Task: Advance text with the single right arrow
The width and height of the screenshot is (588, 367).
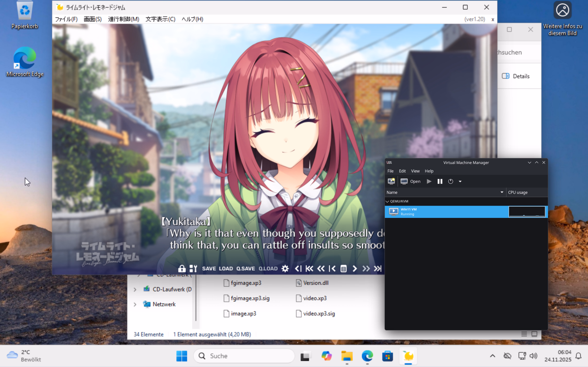Action: coord(355,268)
